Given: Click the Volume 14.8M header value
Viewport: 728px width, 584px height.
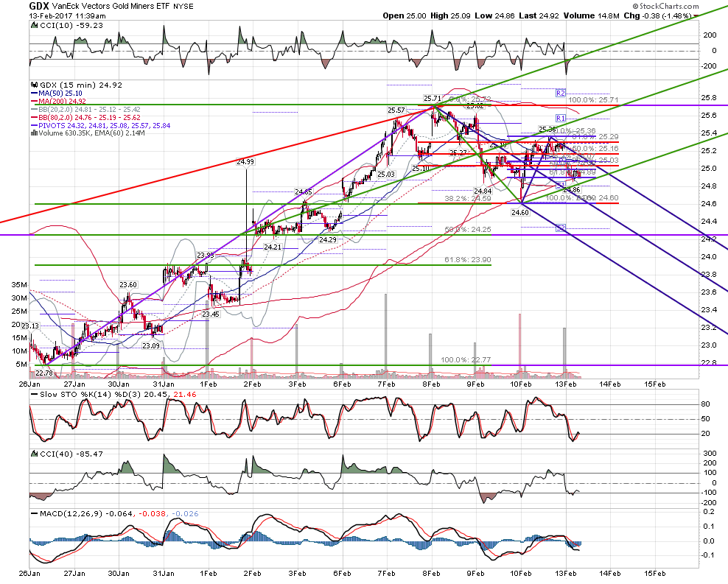Looking at the screenshot, I should coord(592,15).
